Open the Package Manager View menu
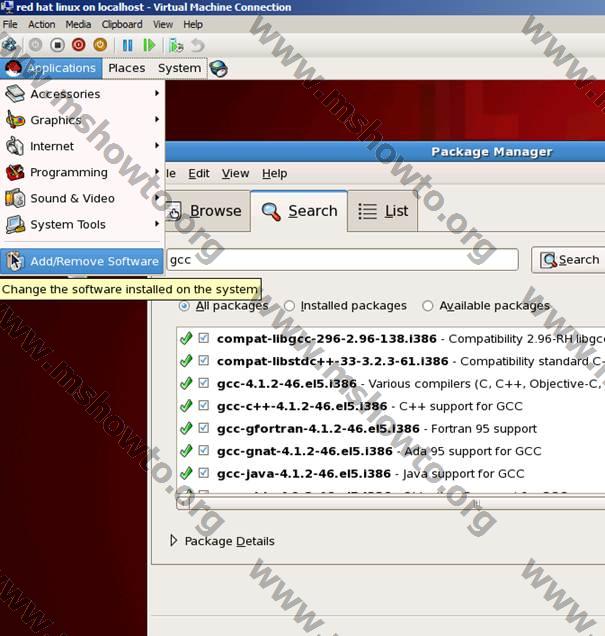This screenshot has width=605, height=636. (235, 174)
